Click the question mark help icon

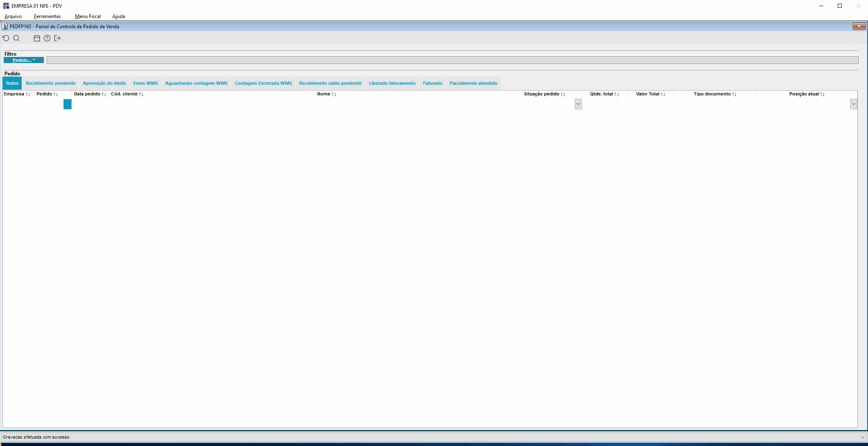pyautogui.click(x=47, y=38)
